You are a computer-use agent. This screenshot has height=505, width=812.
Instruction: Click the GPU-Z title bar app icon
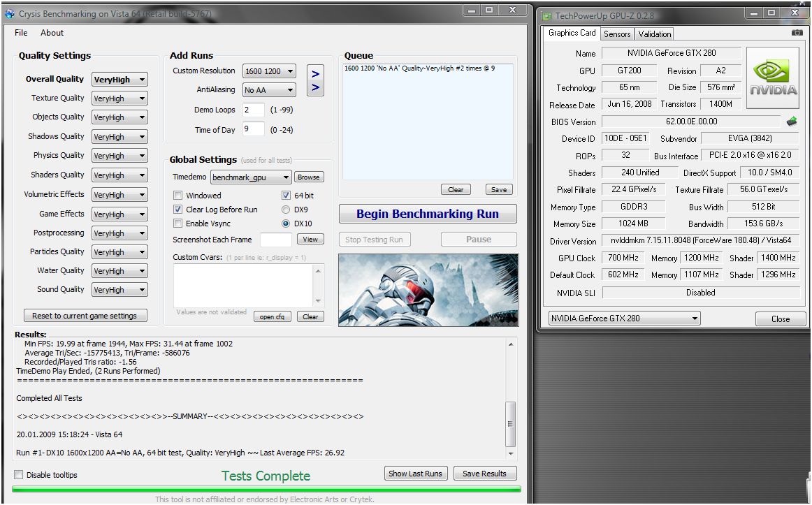(547, 16)
